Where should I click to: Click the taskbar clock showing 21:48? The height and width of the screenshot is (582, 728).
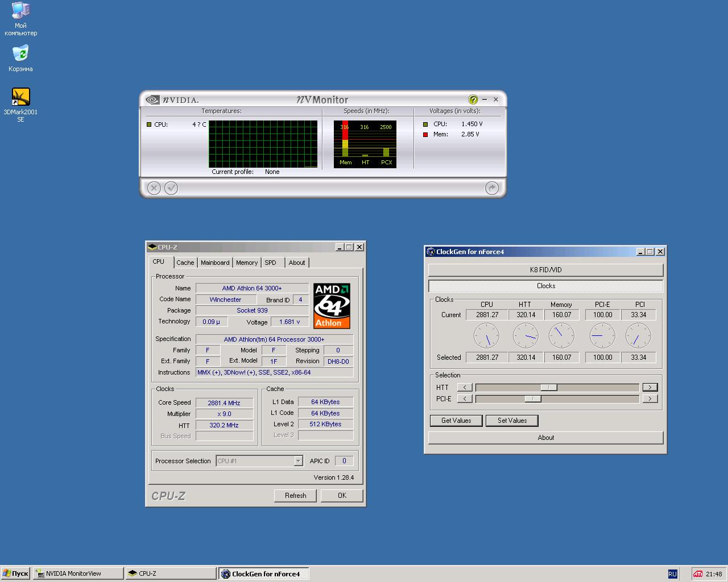tap(714, 574)
